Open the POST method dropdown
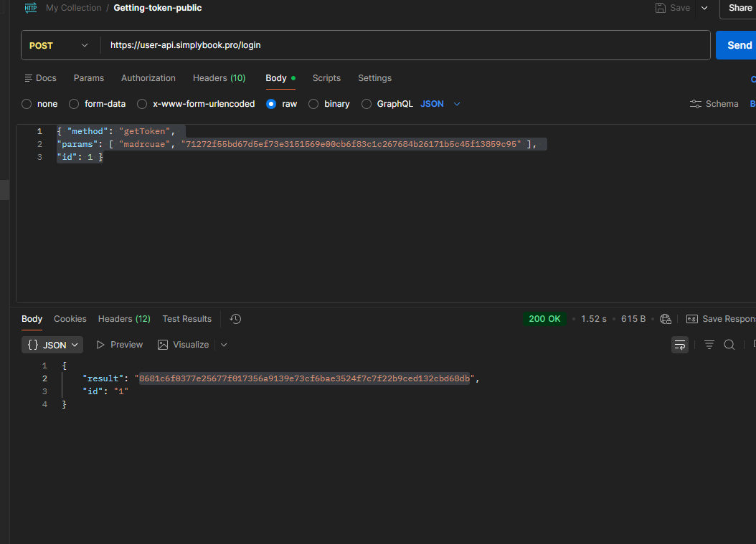This screenshot has width=756, height=544. (x=59, y=45)
